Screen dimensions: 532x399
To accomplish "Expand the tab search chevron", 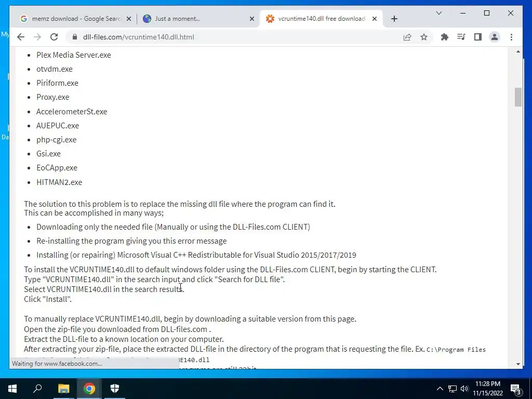I will click(x=438, y=13).
